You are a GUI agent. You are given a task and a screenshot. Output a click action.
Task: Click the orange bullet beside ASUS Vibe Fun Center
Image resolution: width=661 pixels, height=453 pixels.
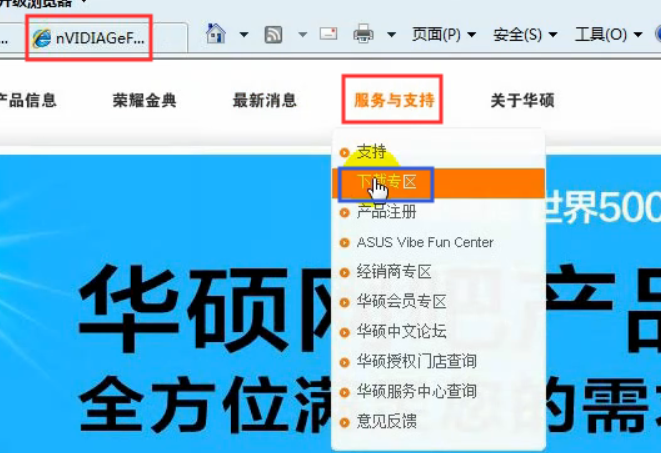coord(345,243)
